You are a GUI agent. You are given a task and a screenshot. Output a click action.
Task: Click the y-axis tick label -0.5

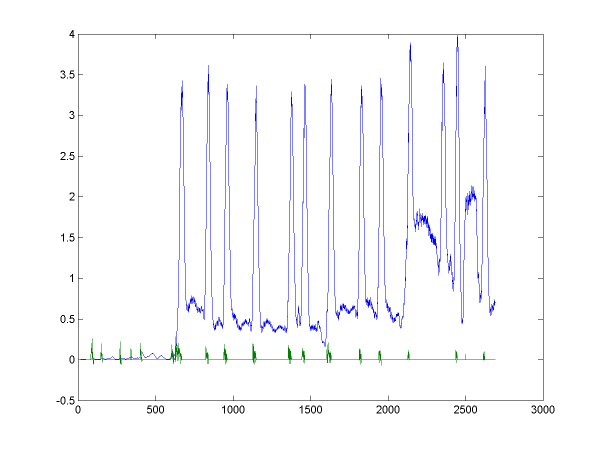62,401
